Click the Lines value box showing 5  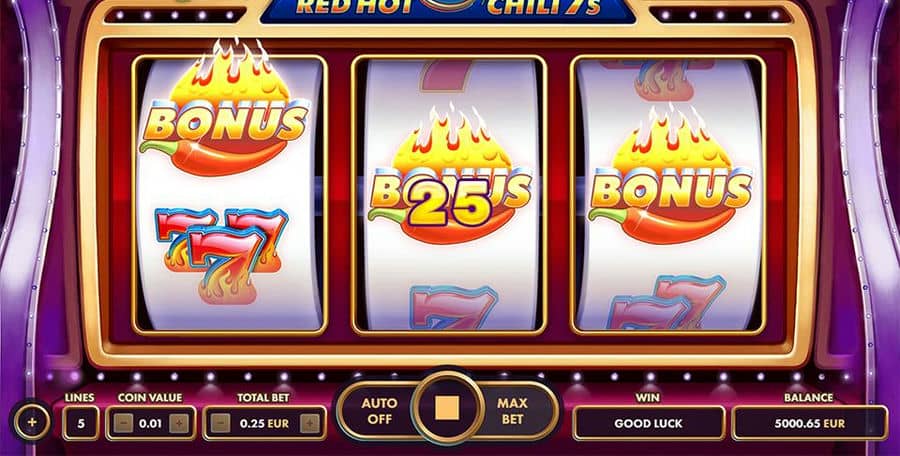pos(81,423)
